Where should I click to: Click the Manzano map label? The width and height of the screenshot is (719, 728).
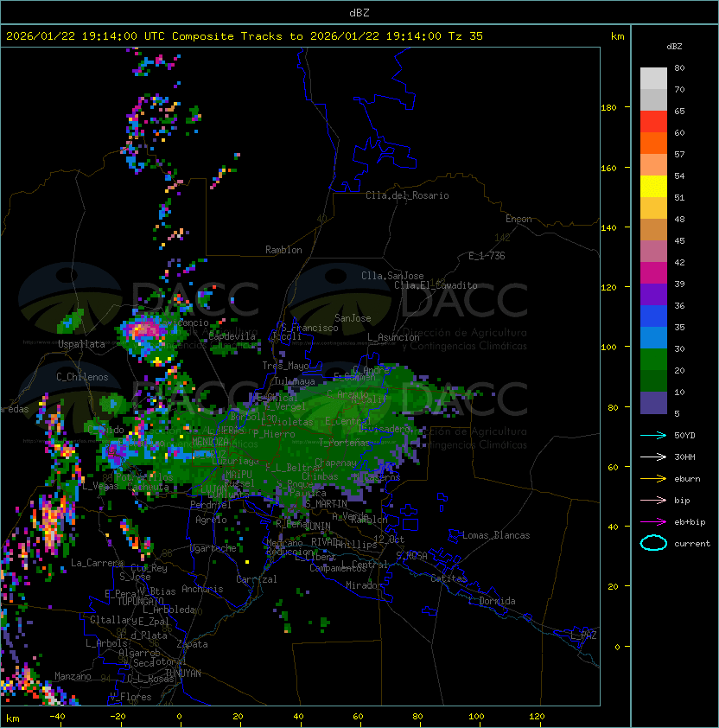tap(73, 676)
